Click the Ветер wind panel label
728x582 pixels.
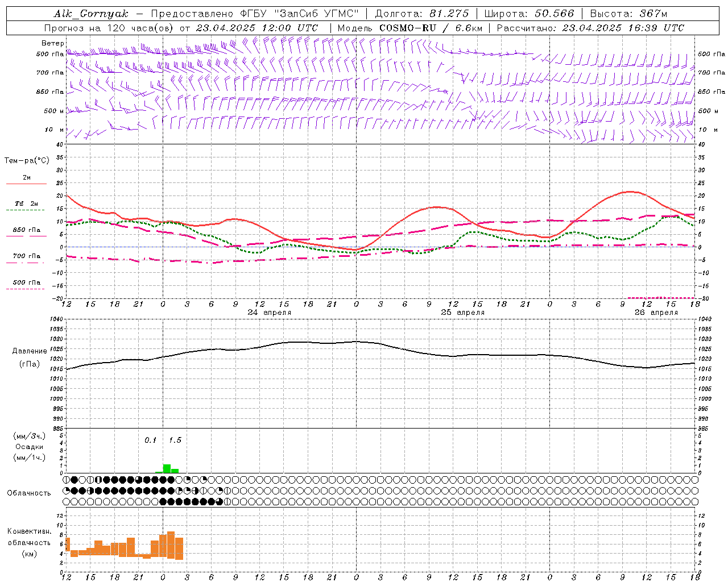pos(52,43)
